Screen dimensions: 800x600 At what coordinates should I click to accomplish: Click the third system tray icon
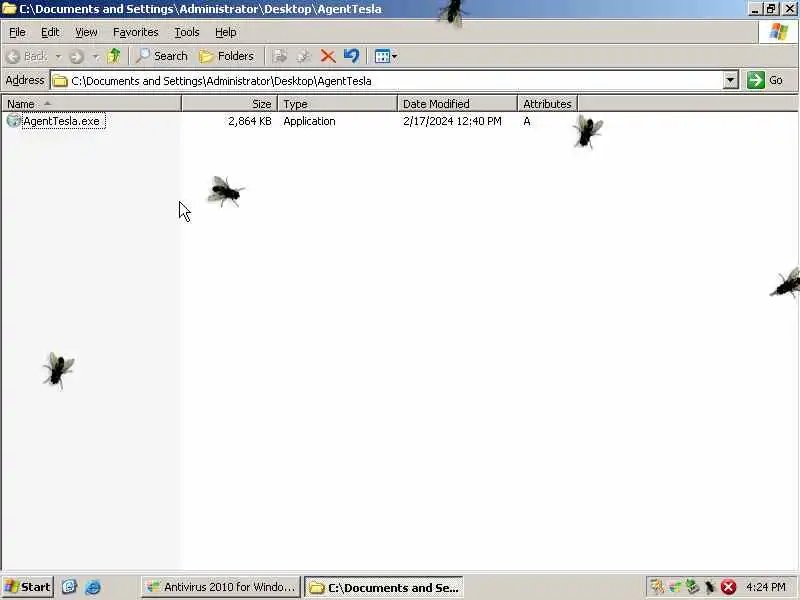click(692, 587)
